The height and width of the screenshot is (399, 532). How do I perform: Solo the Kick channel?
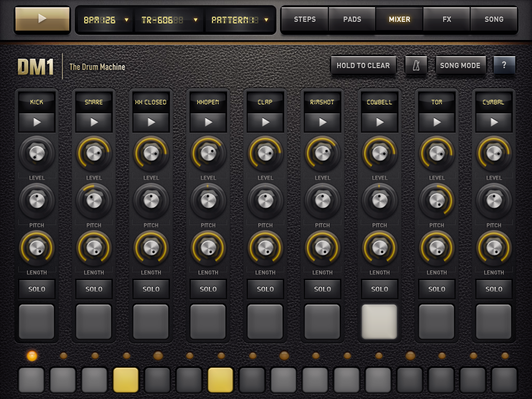tap(37, 289)
